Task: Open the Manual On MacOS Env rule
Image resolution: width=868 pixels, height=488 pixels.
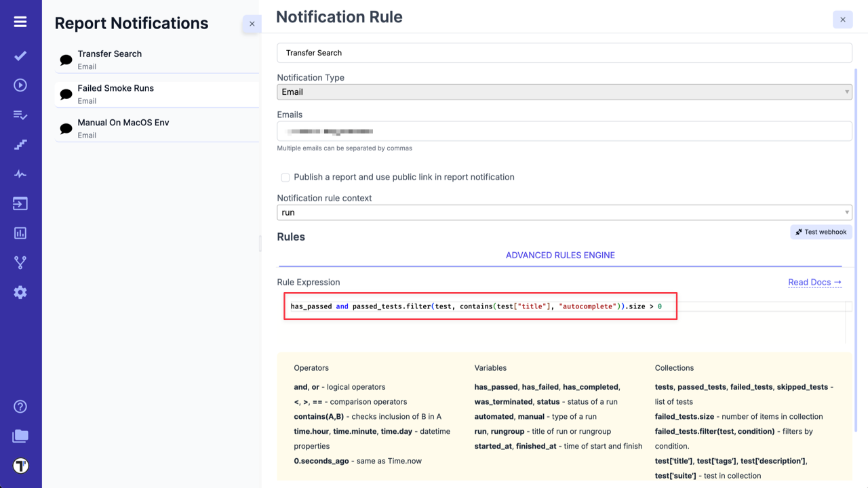Action: coord(156,128)
